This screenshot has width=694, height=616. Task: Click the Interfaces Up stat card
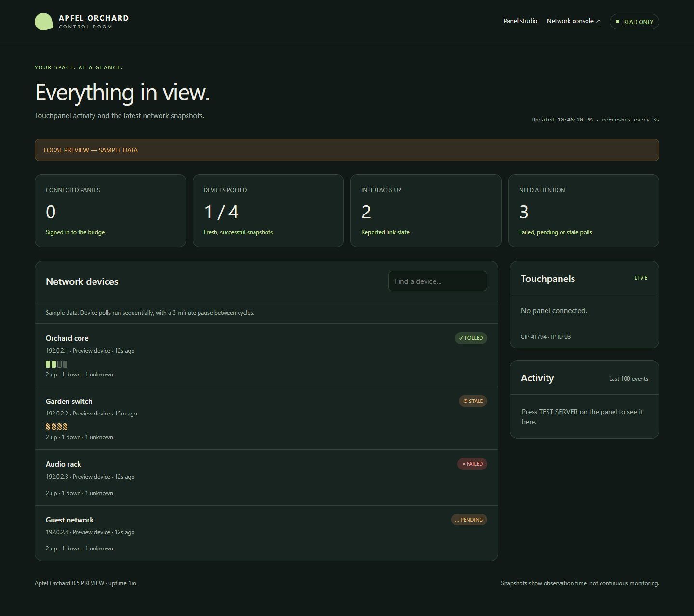(x=426, y=211)
